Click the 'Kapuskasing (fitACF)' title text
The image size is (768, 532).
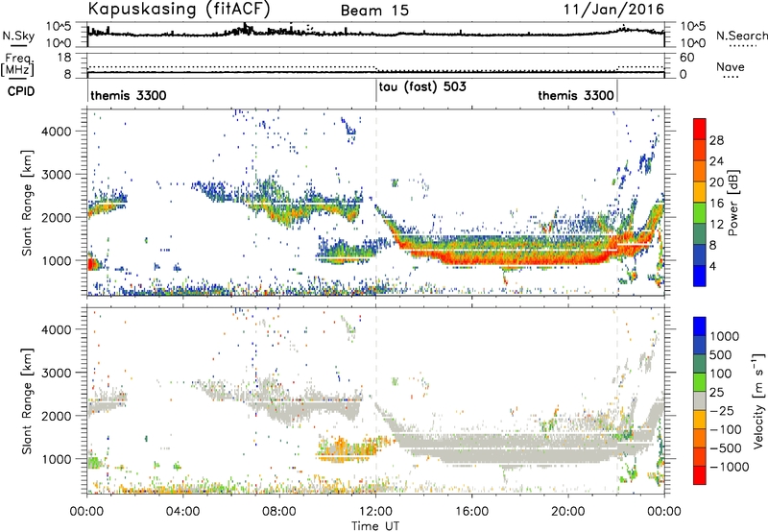pyautogui.click(x=179, y=9)
